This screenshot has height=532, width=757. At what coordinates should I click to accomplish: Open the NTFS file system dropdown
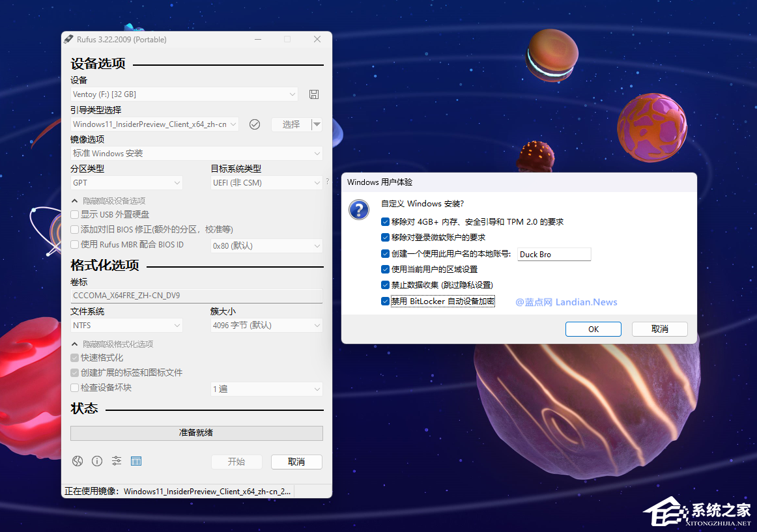coord(126,325)
